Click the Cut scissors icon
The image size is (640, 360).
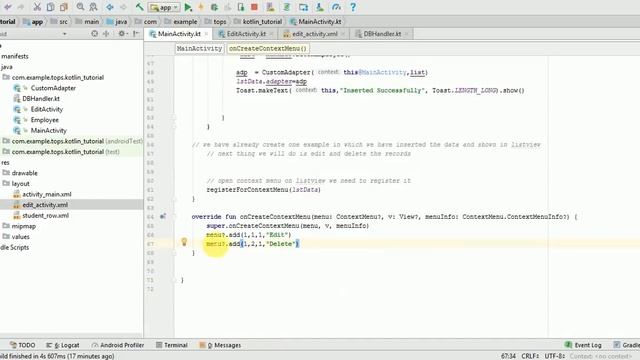click(x=37, y=7)
